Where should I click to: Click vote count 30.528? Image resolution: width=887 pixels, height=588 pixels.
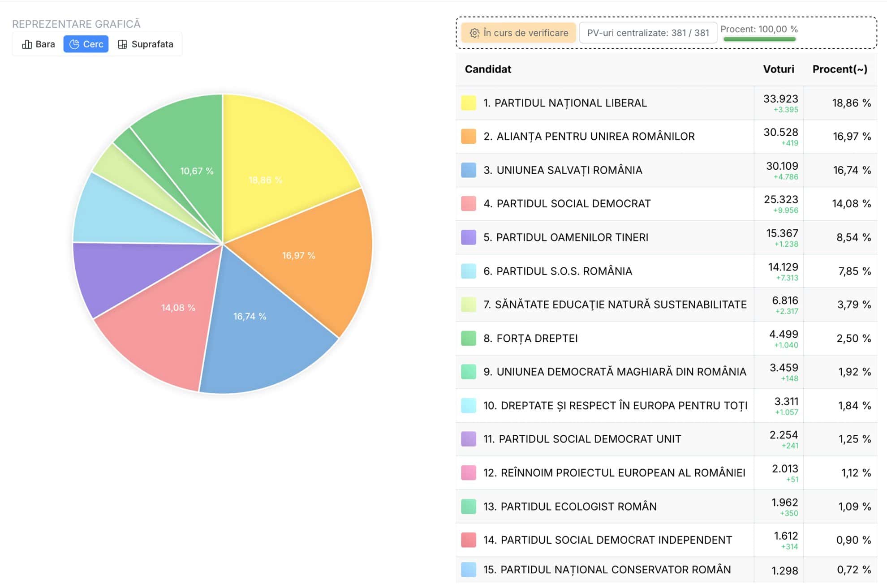780,133
